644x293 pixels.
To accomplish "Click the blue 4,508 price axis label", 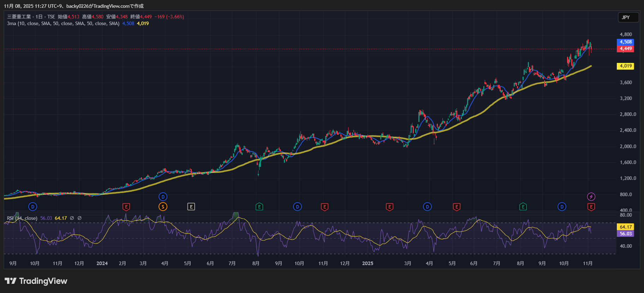I will tap(625, 42).
